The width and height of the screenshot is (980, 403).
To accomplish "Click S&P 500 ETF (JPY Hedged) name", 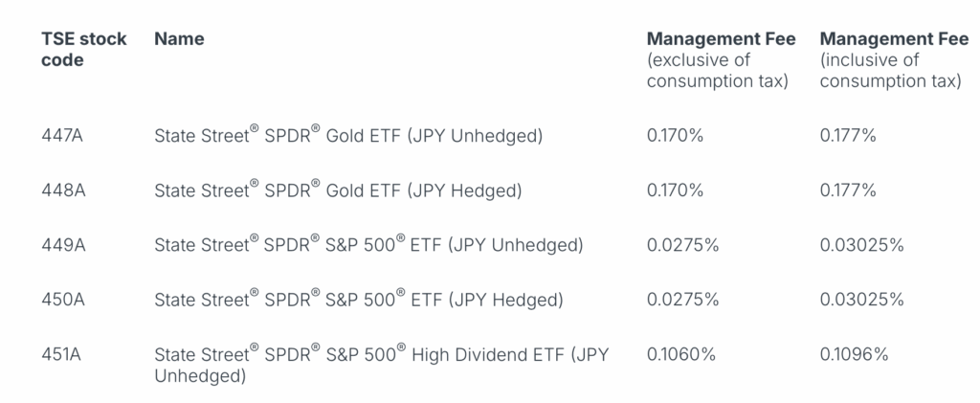I will pos(358,300).
